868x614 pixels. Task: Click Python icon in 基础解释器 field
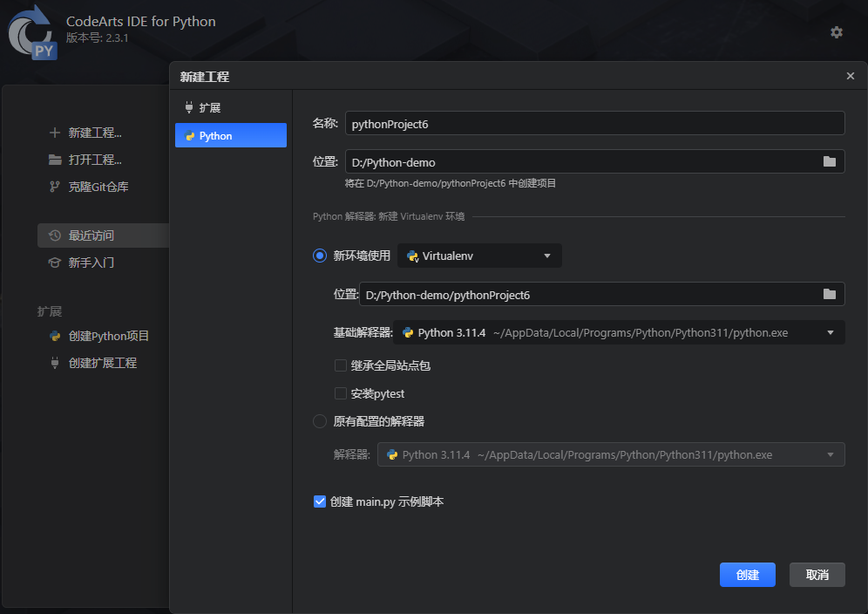coord(408,332)
